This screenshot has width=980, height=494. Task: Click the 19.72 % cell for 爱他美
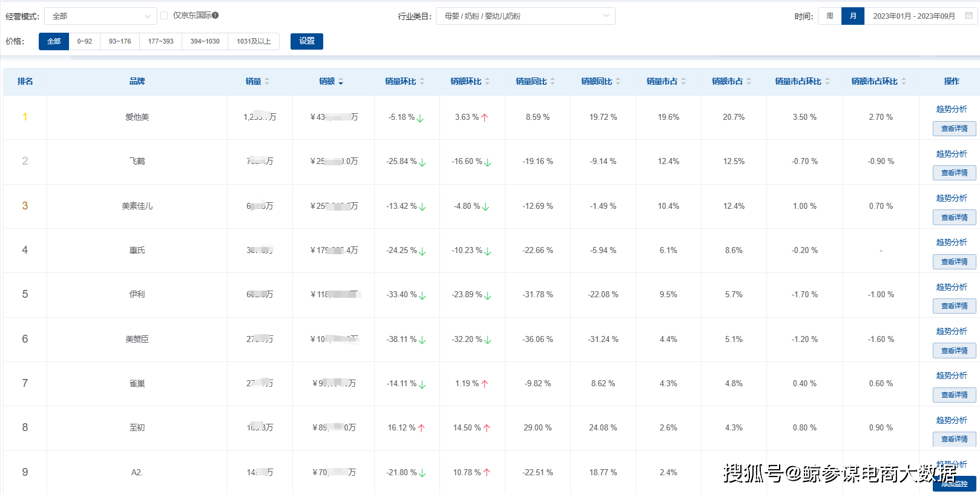pyautogui.click(x=603, y=117)
